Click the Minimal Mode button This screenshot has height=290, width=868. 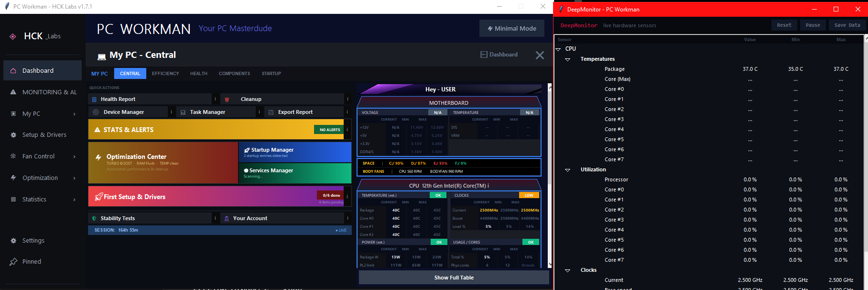(512, 28)
